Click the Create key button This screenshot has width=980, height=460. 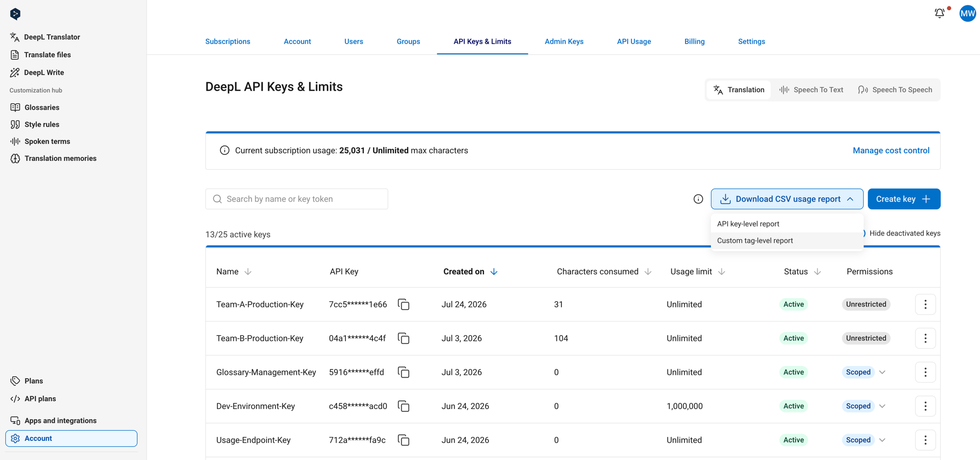(904, 199)
